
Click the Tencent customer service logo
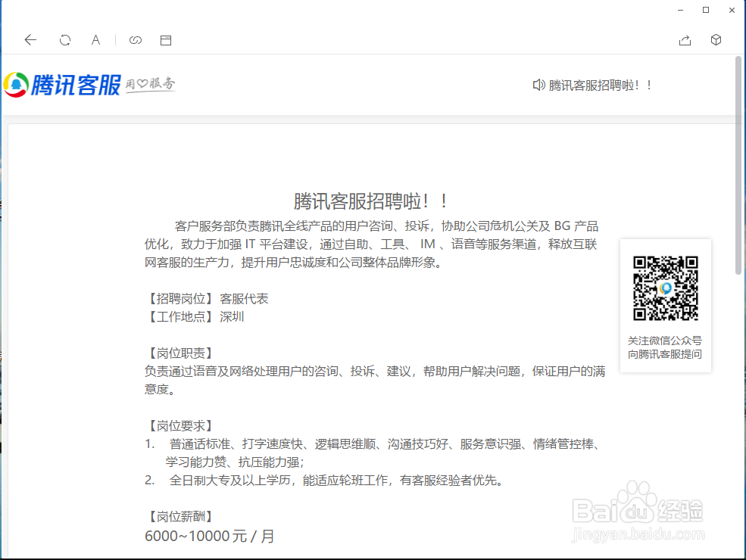(62, 85)
